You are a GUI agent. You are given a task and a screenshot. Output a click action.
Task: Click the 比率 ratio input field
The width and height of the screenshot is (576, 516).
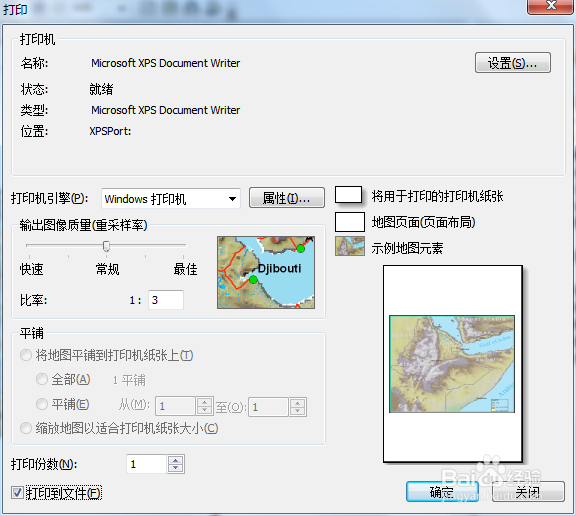[166, 300]
